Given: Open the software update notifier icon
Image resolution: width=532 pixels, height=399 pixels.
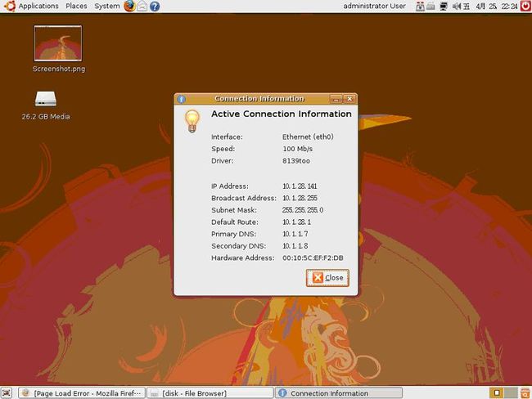Looking at the screenshot, I should pos(420,6).
